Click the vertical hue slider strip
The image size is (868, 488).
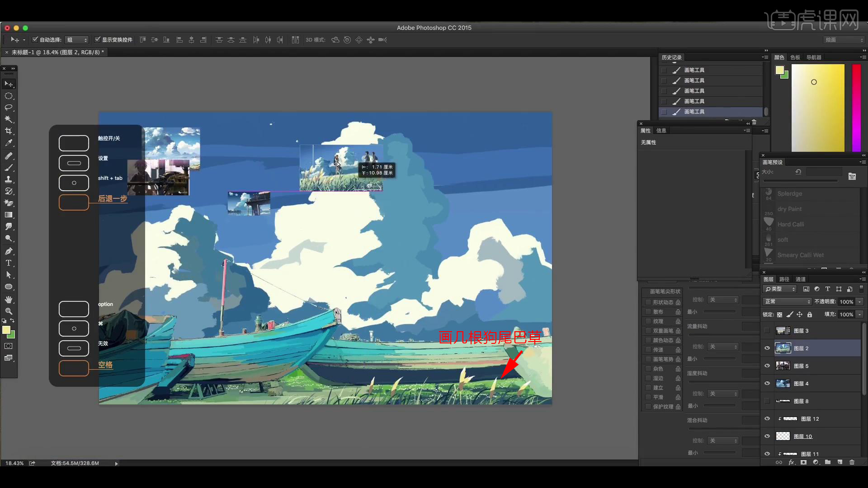coord(856,108)
